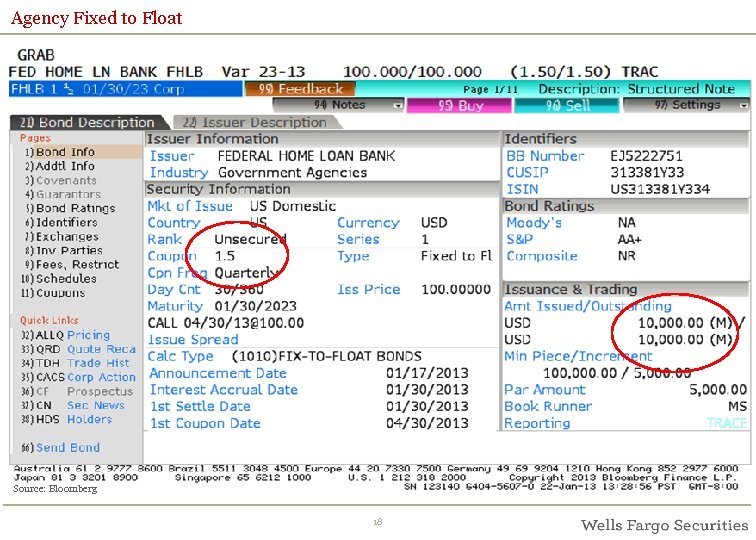This screenshot has width=756, height=540.
Task: Click the 1st Settle Date label
Action: point(200,407)
